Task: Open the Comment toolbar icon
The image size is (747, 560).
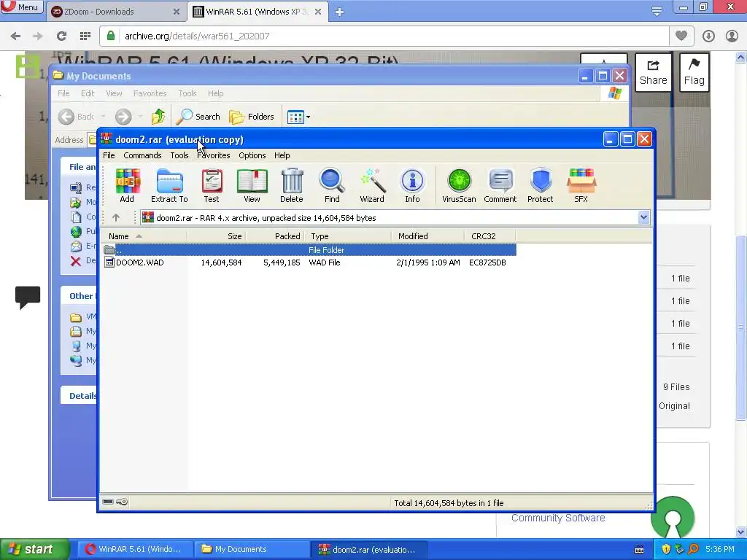Action: coord(500,186)
